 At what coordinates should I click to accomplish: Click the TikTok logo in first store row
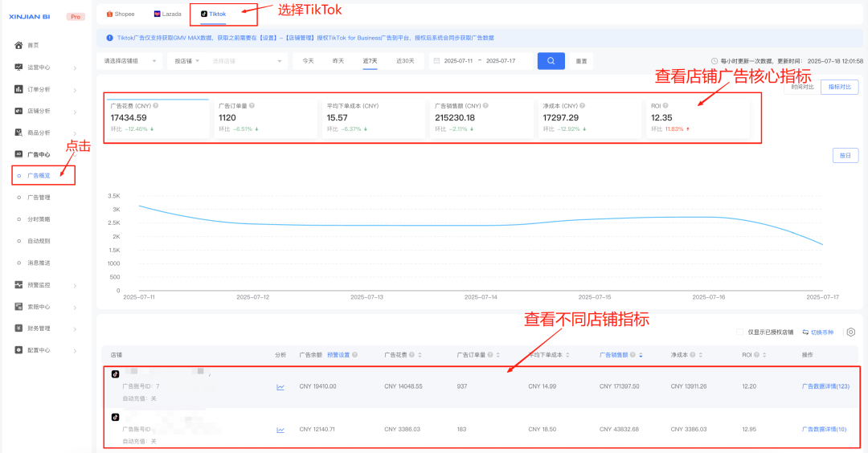tap(115, 374)
